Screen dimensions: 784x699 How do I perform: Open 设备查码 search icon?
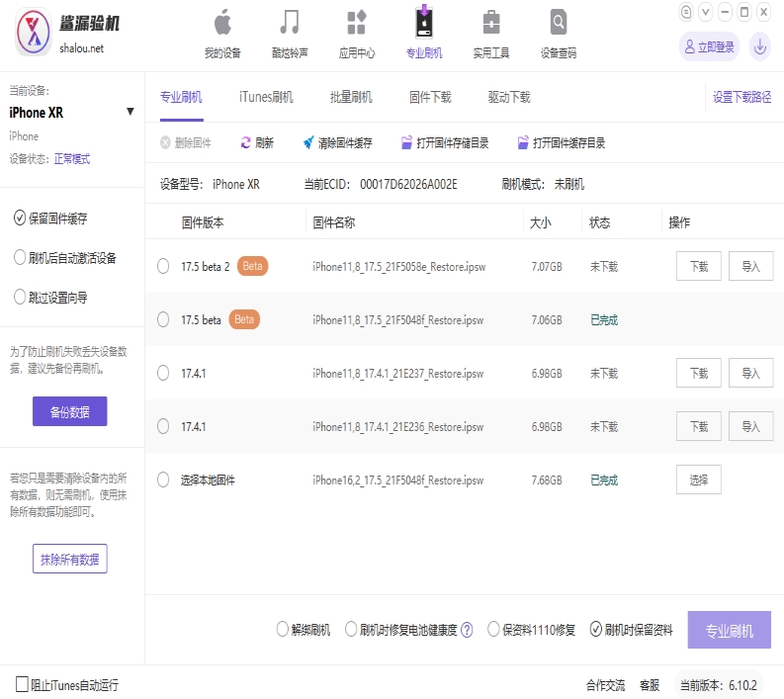(559, 23)
